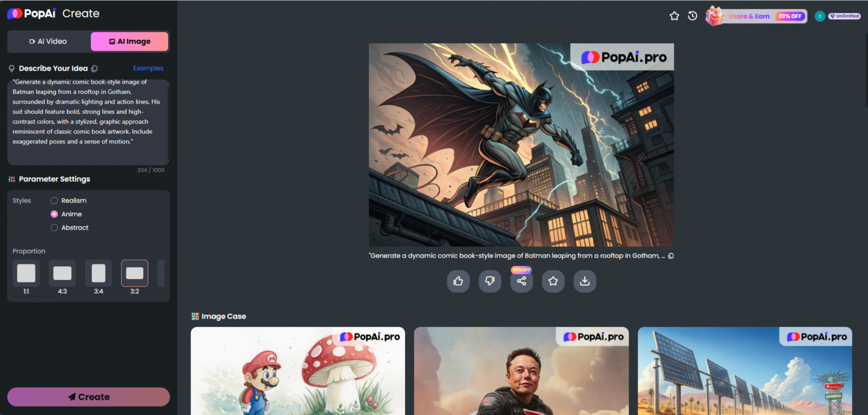The height and width of the screenshot is (415, 868).
Task: Choose the Anime style radio button
Action: (54, 214)
